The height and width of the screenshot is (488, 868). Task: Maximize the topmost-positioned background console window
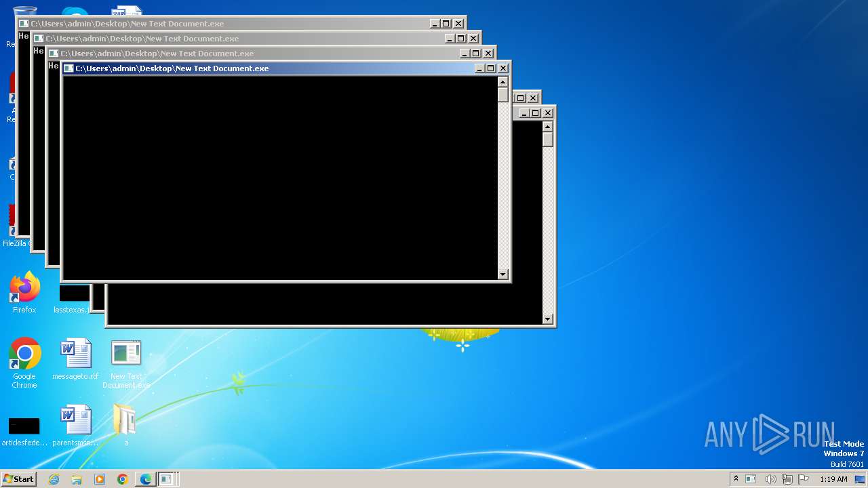tap(446, 24)
